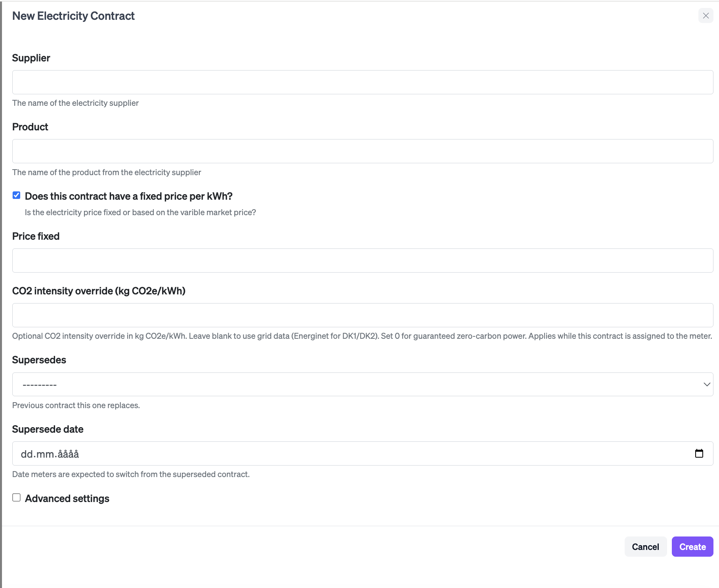
Task: Click the purple Create button
Action: pyautogui.click(x=692, y=547)
